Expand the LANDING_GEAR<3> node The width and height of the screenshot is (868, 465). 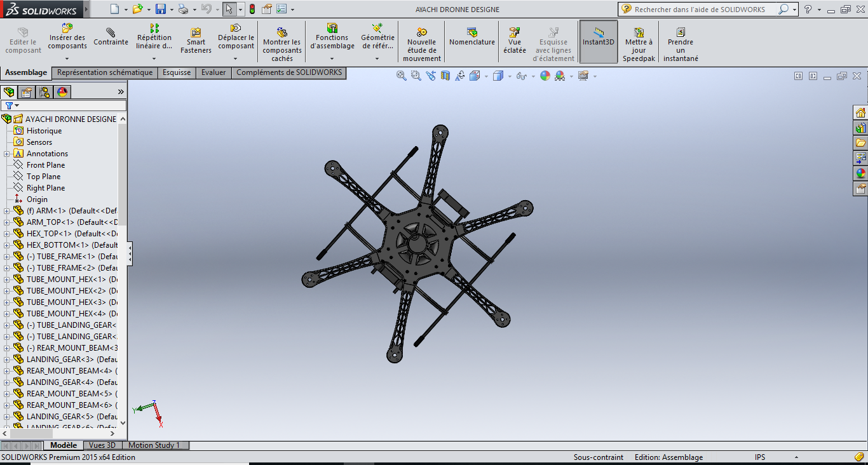tap(7, 360)
